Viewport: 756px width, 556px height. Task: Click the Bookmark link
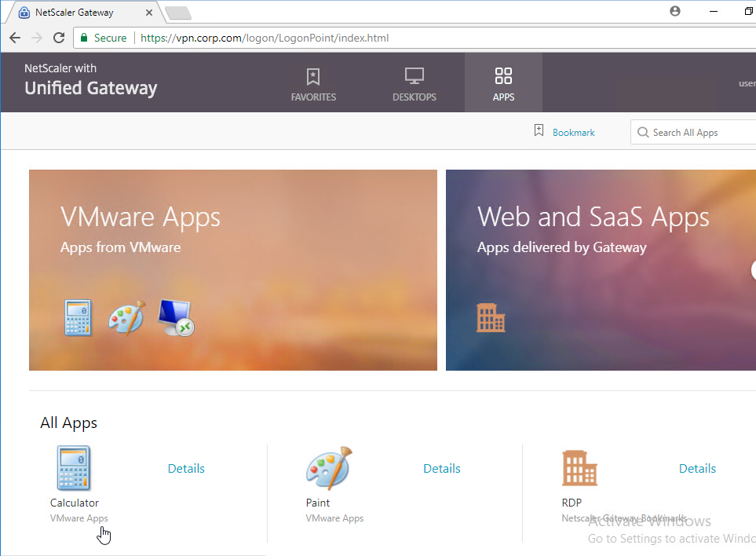pyautogui.click(x=573, y=133)
